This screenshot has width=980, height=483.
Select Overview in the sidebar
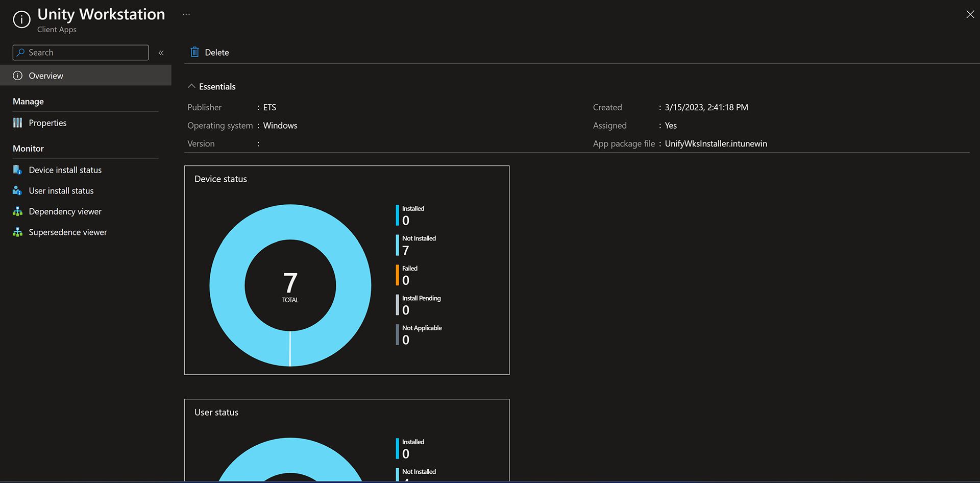[x=86, y=76]
